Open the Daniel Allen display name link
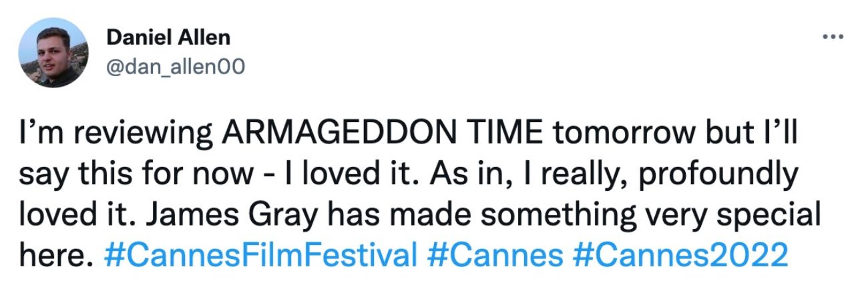 click(x=168, y=38)
